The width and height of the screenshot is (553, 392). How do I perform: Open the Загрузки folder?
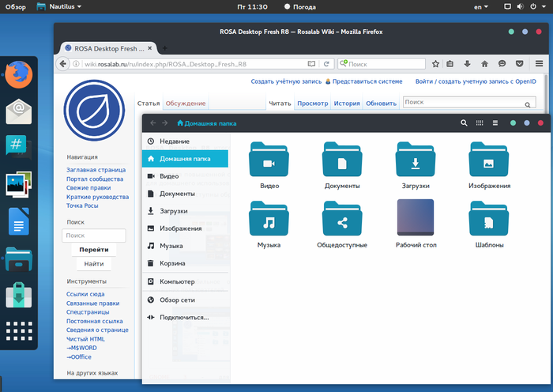(416, 165)
